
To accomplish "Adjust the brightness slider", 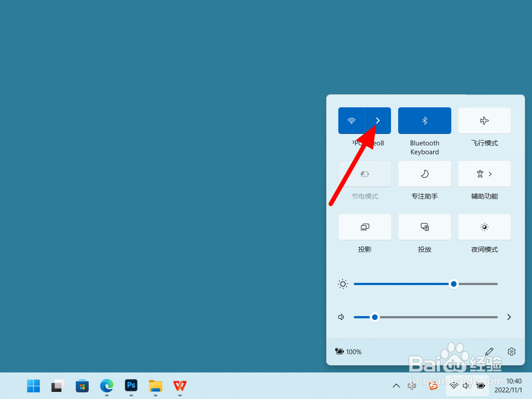I will point(453,284).
